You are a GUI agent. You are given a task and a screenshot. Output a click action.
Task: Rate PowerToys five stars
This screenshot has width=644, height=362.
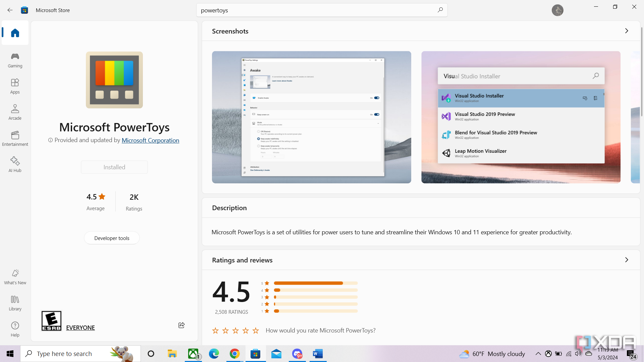[x=256, y=331]
